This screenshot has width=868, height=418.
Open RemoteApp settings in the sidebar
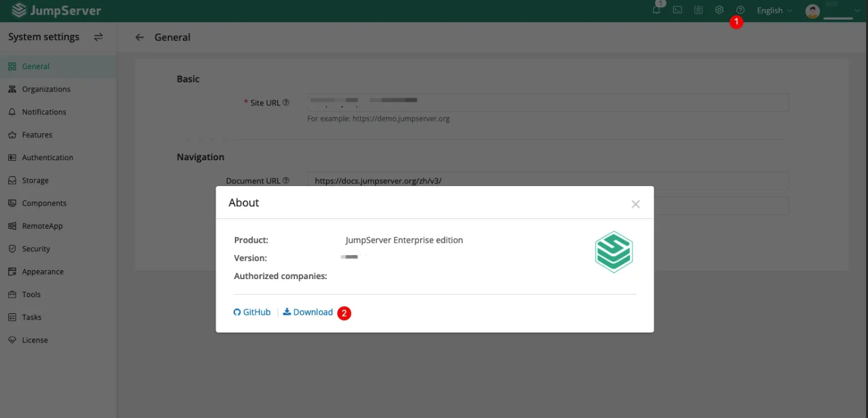point(58,226)
